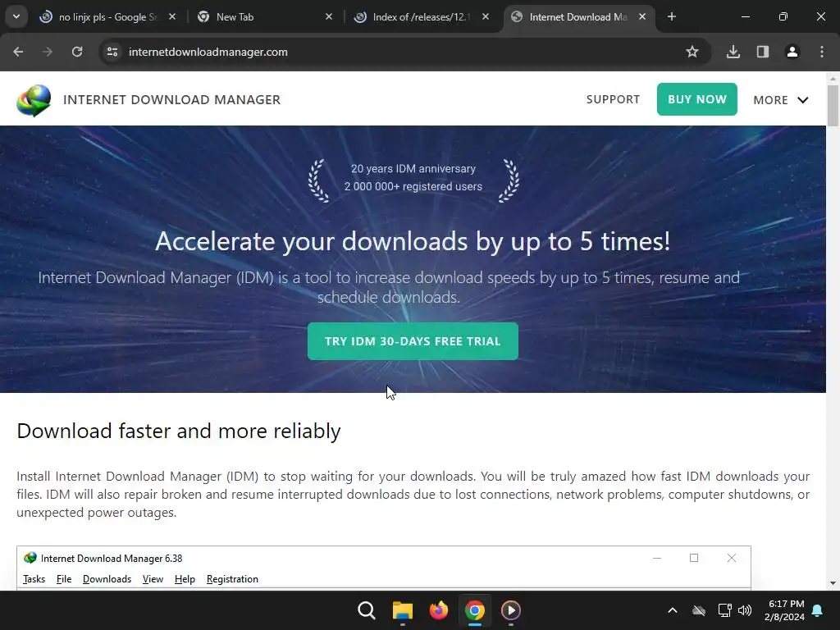This screenshot has width=840, height=630.
Task: Open Windows taskbar Search icon
Action: click(x=367, y=610)
